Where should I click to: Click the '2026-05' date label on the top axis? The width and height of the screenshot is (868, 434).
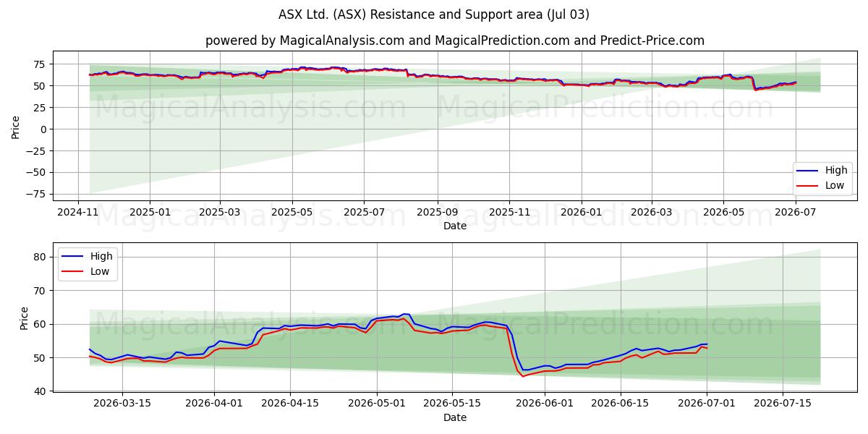click(723, 213)
